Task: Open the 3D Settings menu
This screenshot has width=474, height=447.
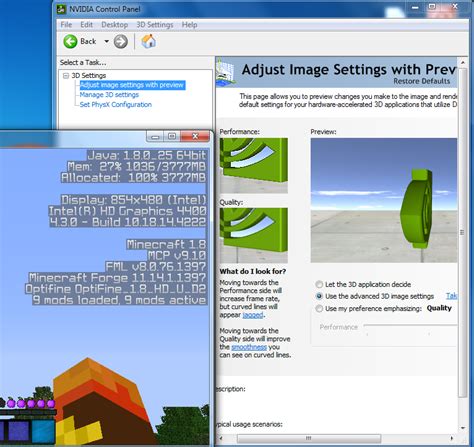Action: point(155,25)
